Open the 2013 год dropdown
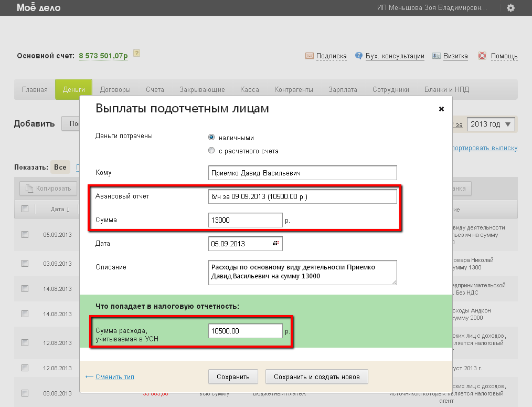 [491, 124]
